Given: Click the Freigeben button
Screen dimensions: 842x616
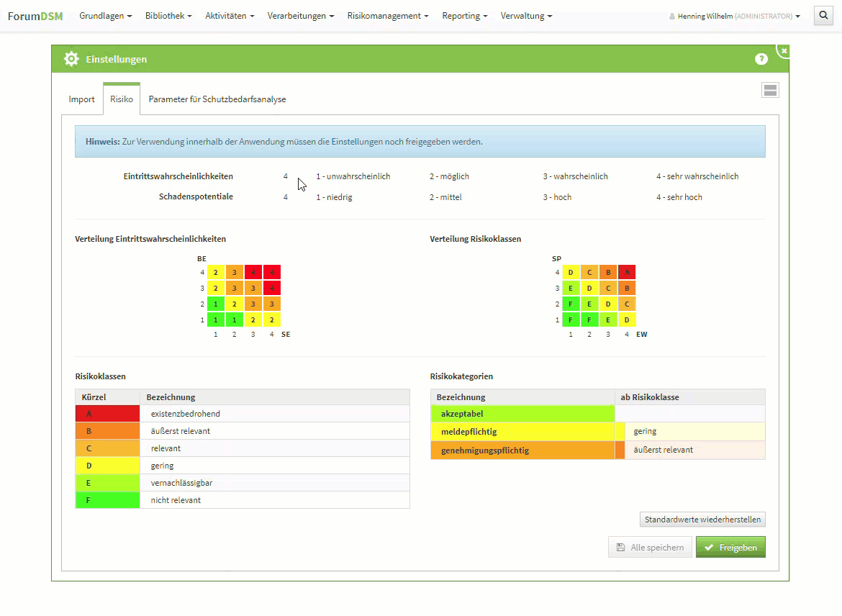Looking at the screenshot, I should (730, 548).
